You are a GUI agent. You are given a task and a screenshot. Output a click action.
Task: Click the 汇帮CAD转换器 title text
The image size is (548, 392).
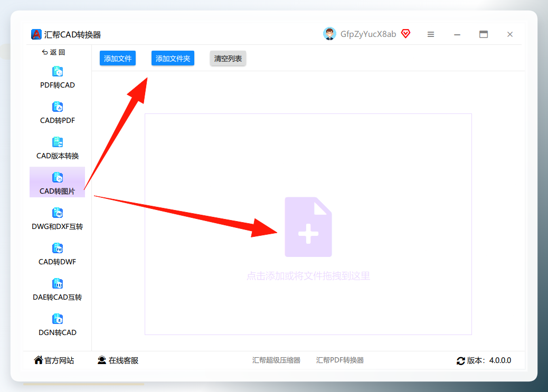[72, 35]
